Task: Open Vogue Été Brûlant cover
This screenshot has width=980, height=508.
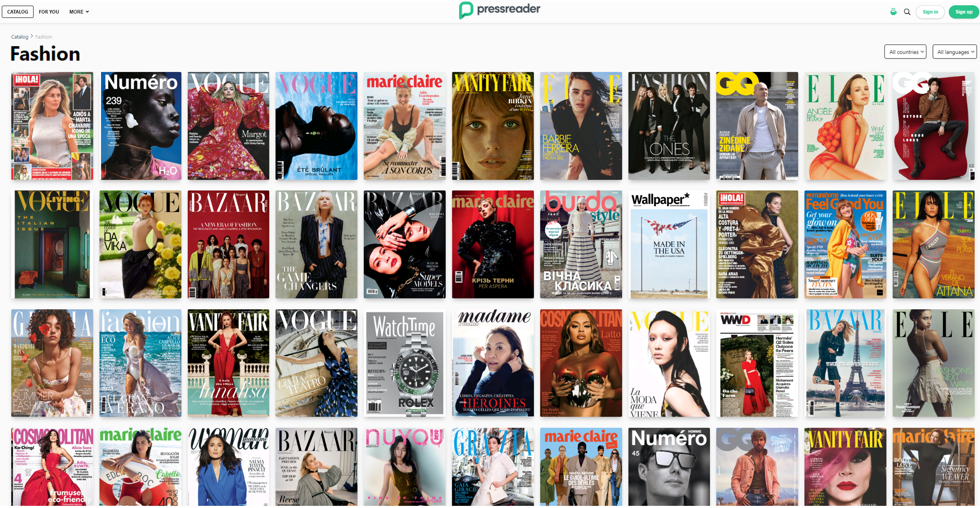Action: [316, 126]
